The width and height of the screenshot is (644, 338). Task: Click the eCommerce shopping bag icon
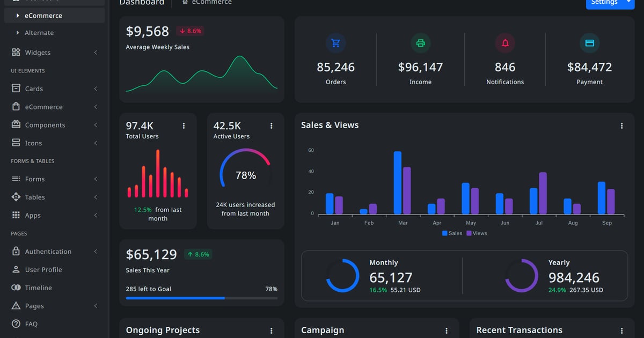click(16, 107)
